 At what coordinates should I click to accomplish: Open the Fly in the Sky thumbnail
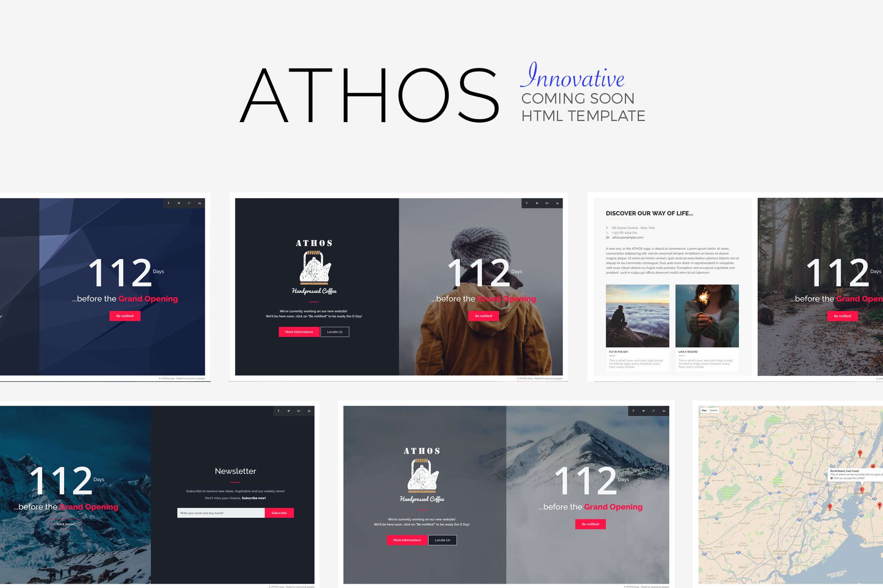pyautogui.click(x=637, y=316)
